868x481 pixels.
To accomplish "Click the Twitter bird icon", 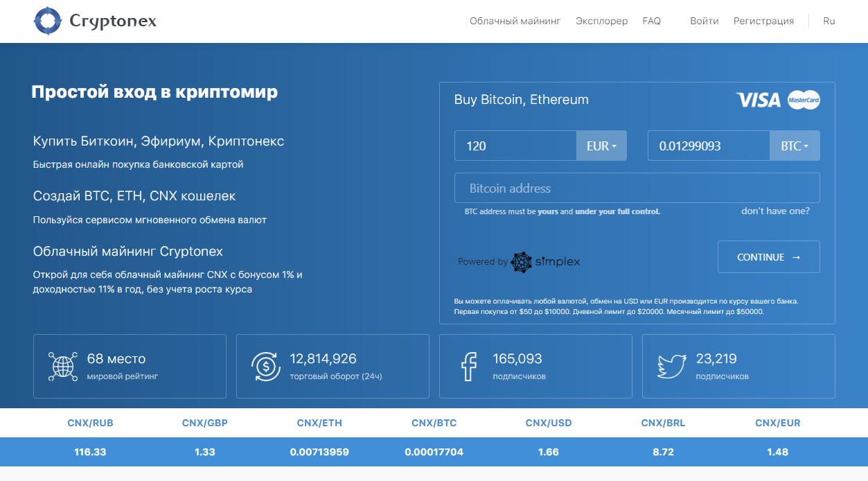I will 671,366.
